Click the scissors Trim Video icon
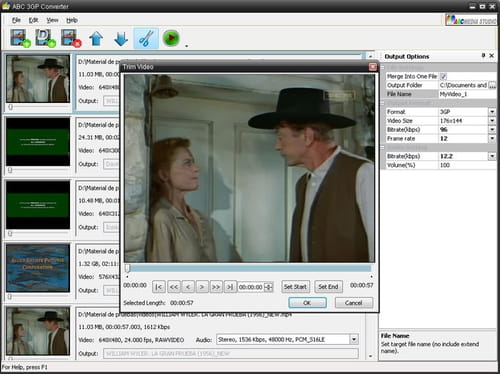This screenshot has height=374, width=500. tap(146, 38)
